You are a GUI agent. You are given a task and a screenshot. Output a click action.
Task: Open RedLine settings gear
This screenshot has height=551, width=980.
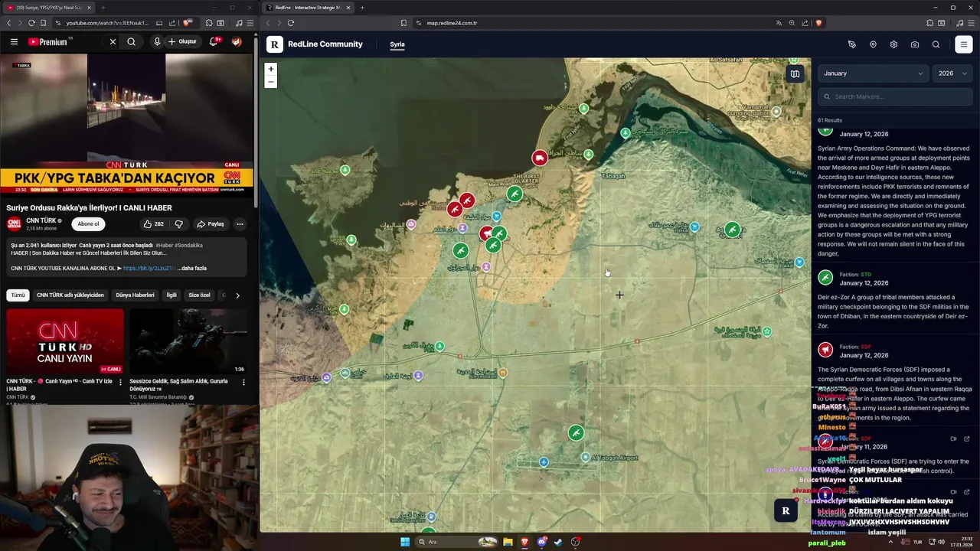point(893,44)
